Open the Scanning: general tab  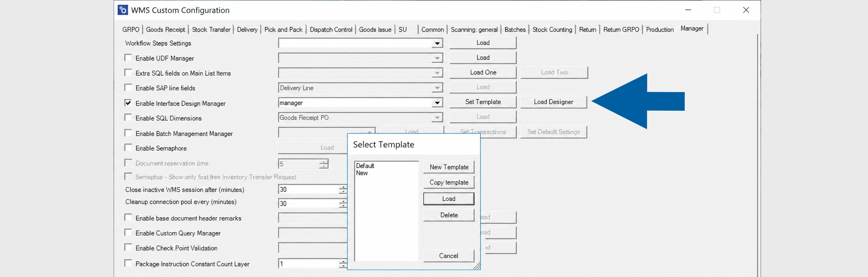(474, 29)
